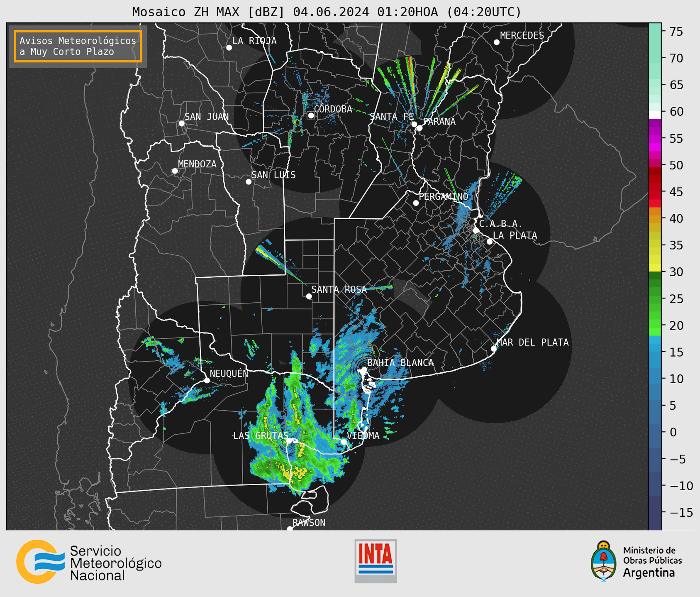
Task: Click the SANTA ROSA map label
Action: pos(339,289)
